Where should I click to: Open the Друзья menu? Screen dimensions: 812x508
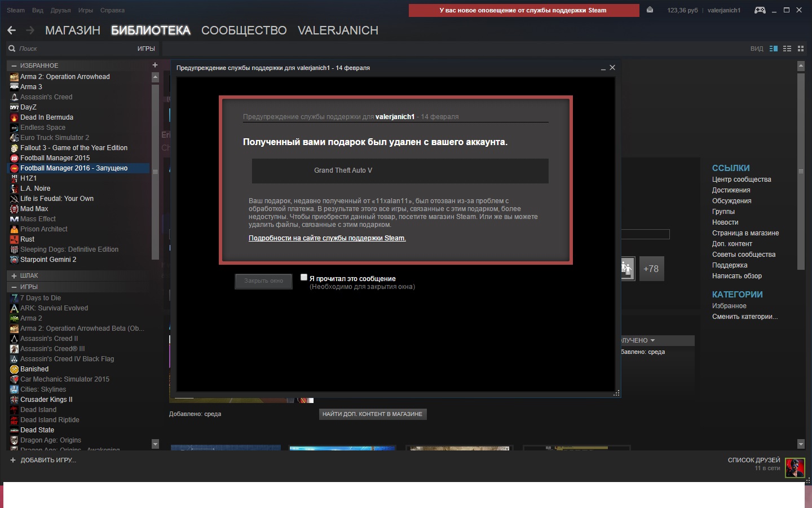[60, 10]
